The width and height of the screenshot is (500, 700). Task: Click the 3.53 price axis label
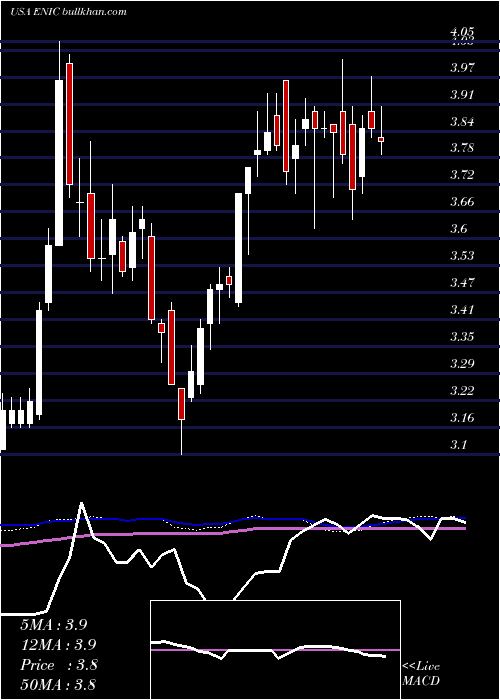click(463, 256)
